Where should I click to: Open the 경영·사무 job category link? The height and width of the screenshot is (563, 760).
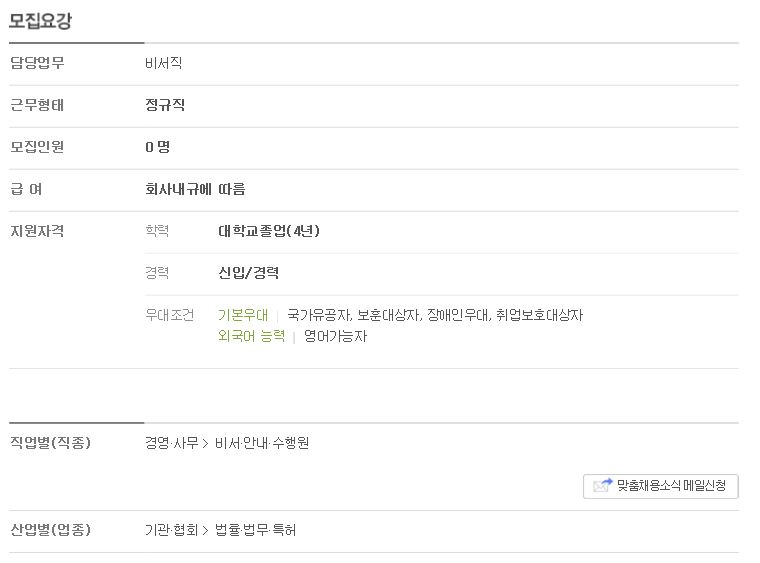pyautogui.click(x=172, y=443)
